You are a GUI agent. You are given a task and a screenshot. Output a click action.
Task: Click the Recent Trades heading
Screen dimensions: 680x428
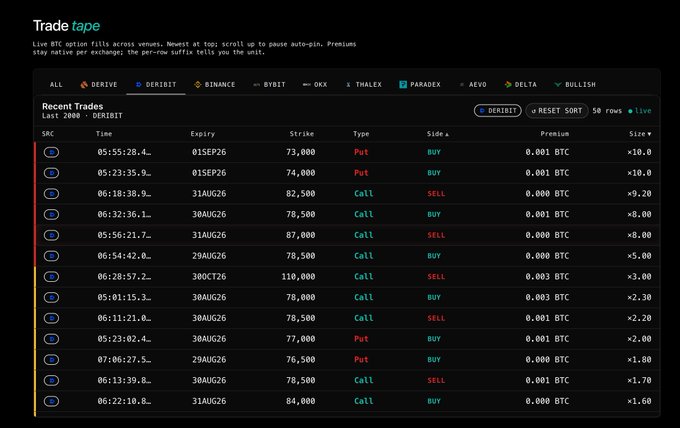(x=72, y=106)
